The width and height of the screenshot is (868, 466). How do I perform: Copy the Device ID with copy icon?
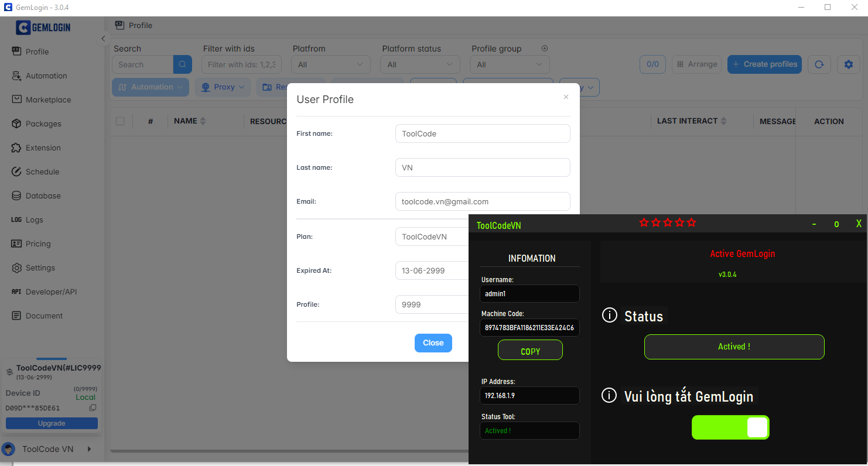(x=93, y=408)
